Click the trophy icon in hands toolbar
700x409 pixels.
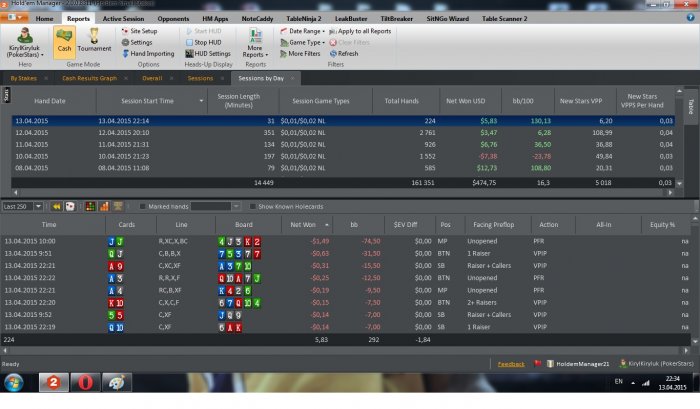click(x=118, y=206)
